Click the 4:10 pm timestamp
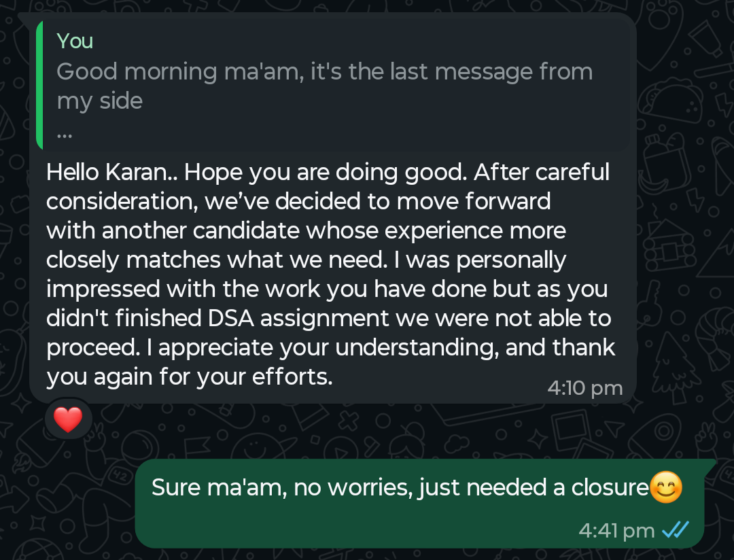This screenshot has width=734, height=560. click(x=584, y=388)
